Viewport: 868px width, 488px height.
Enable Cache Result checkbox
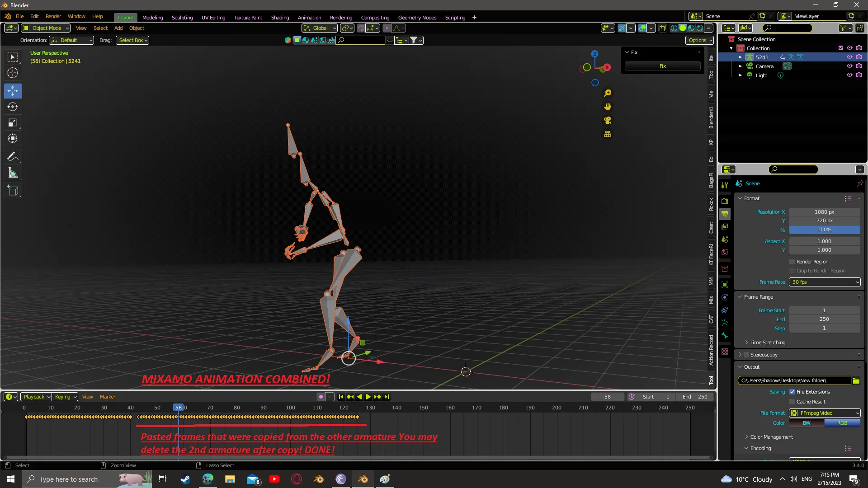[792, 402]
